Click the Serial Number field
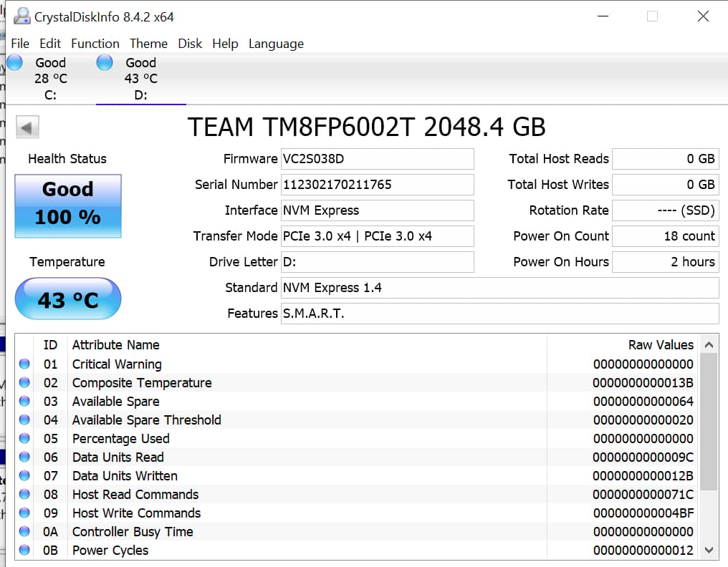The height and width of the screenshot is (567, 728). pyautogui.click(x=378, y=185)
